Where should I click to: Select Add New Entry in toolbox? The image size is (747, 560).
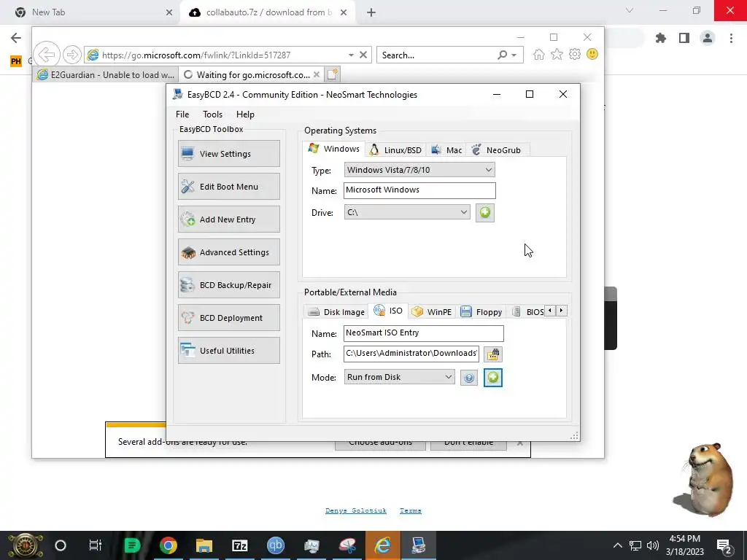(228, 219)
